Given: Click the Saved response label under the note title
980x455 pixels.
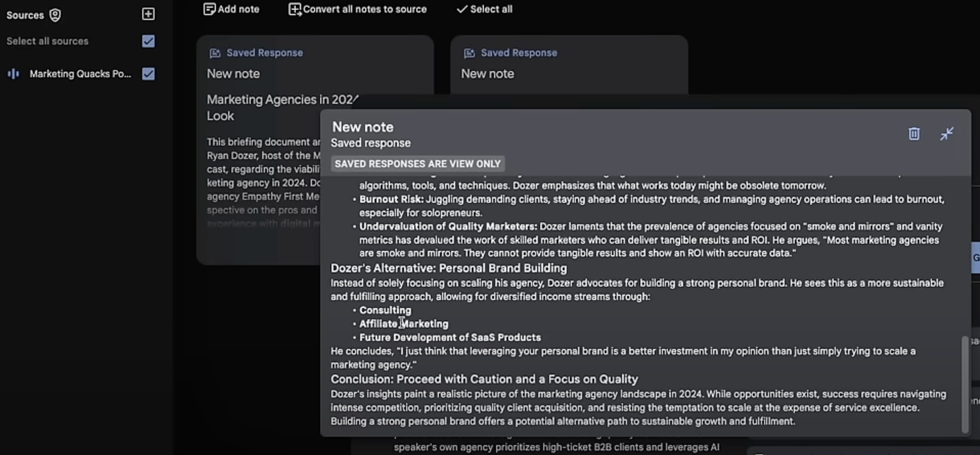Looking at the screenshot, I should tap(370, 143).
